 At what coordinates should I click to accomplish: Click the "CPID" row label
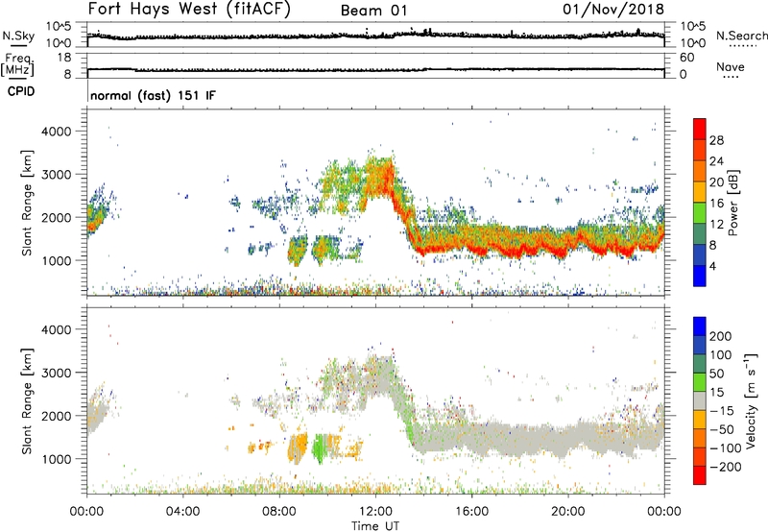[20, 91]
